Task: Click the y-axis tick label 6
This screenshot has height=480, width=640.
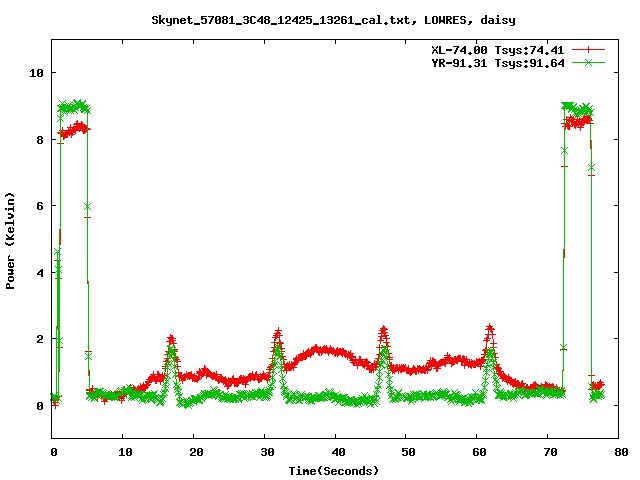Action: (x=40, y=206)
